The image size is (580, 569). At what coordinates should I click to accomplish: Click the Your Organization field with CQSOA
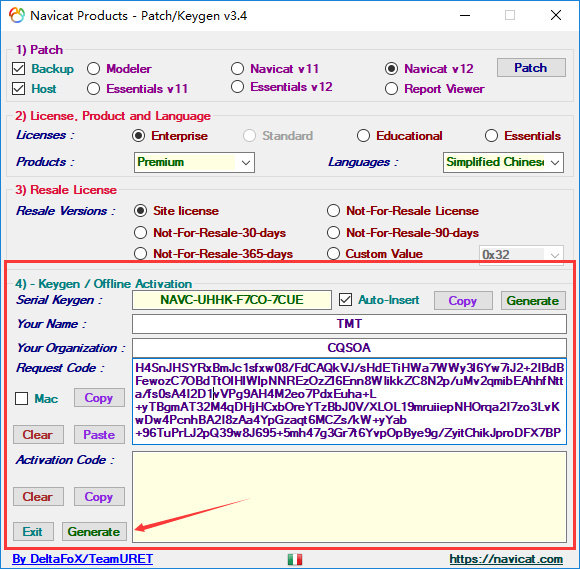349,348
